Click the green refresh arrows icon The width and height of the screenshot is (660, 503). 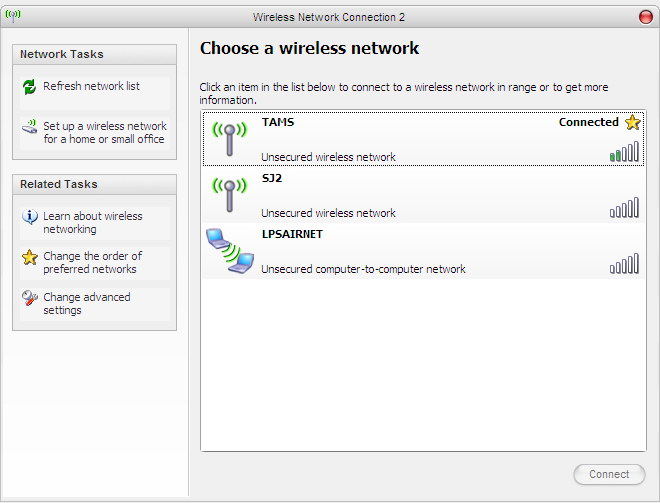(29, 87)
